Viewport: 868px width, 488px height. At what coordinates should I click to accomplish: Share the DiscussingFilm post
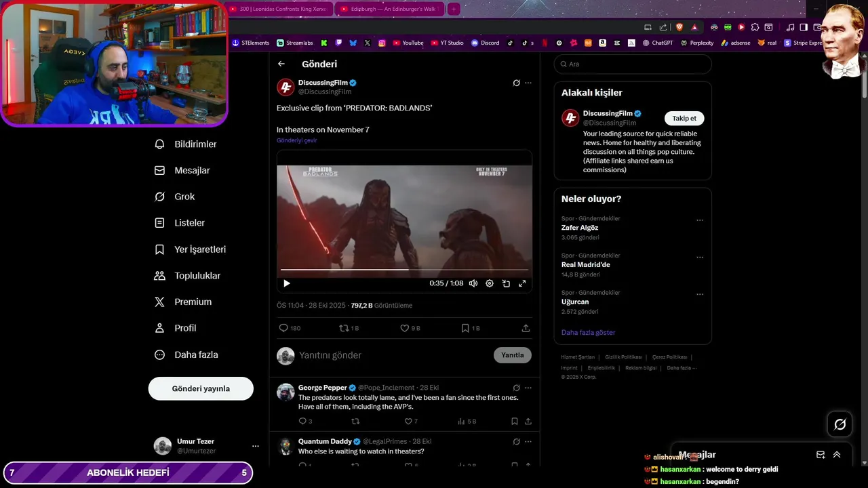526,328
